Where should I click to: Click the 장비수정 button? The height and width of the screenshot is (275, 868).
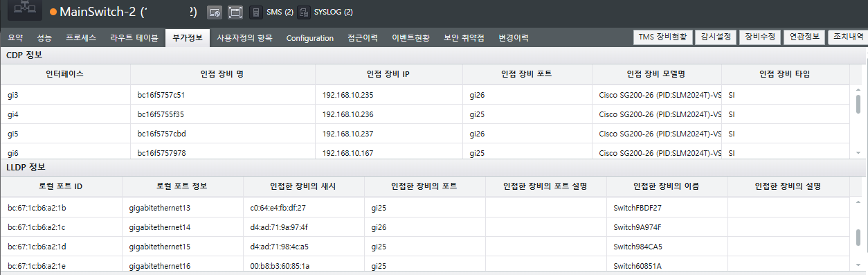pyautogui.click(x=759, y=37)
